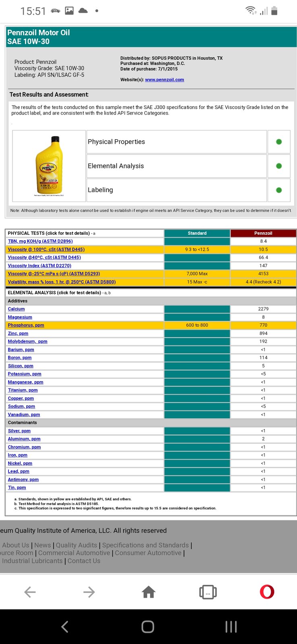Click the Physical Properties row label
This screenshot has width=297, height=644.
[x=116, y=142]
